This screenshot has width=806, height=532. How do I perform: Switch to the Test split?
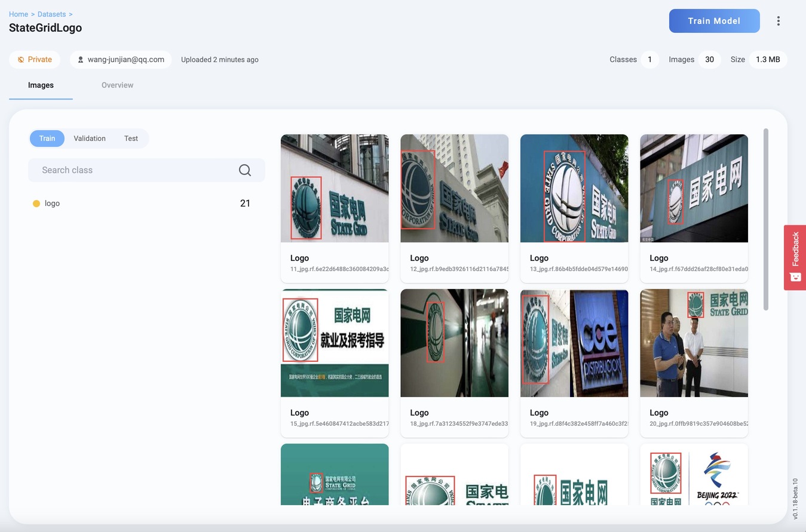coord(131,139)
